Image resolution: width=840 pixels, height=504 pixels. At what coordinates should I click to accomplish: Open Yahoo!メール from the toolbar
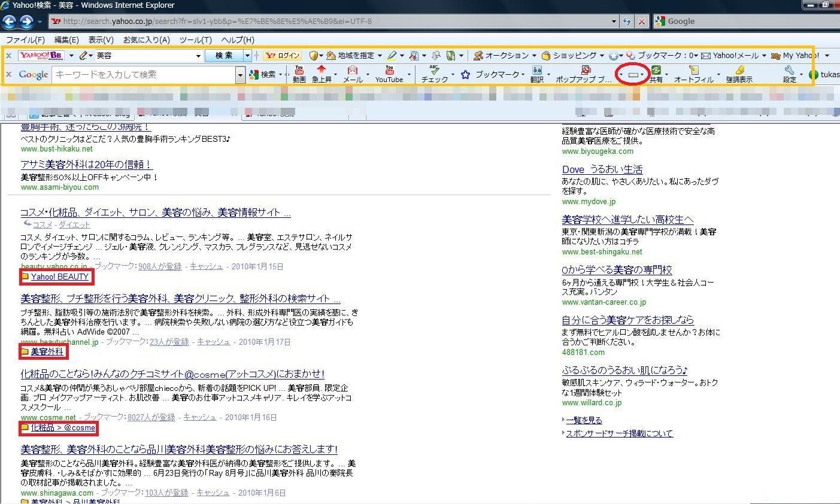coord(730,56)
